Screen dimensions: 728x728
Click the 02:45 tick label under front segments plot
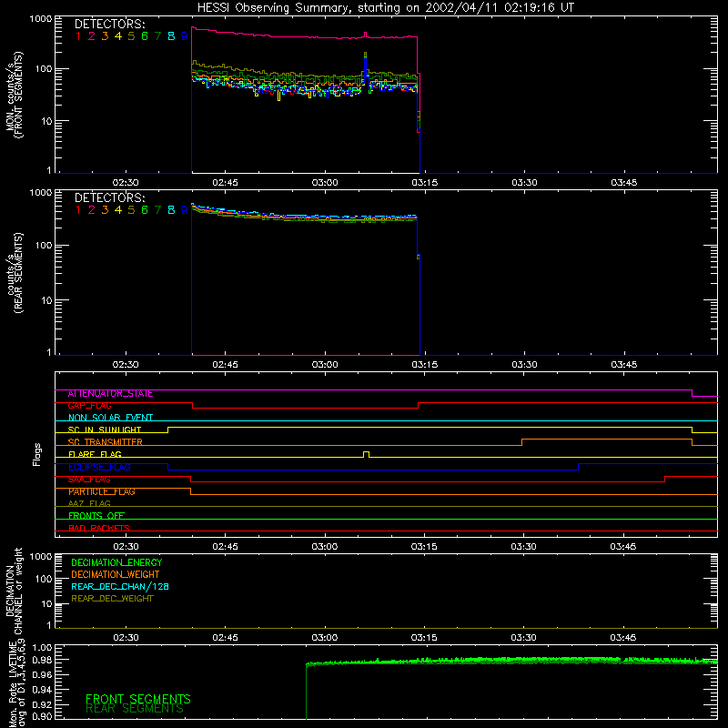[x=225, y=183]
